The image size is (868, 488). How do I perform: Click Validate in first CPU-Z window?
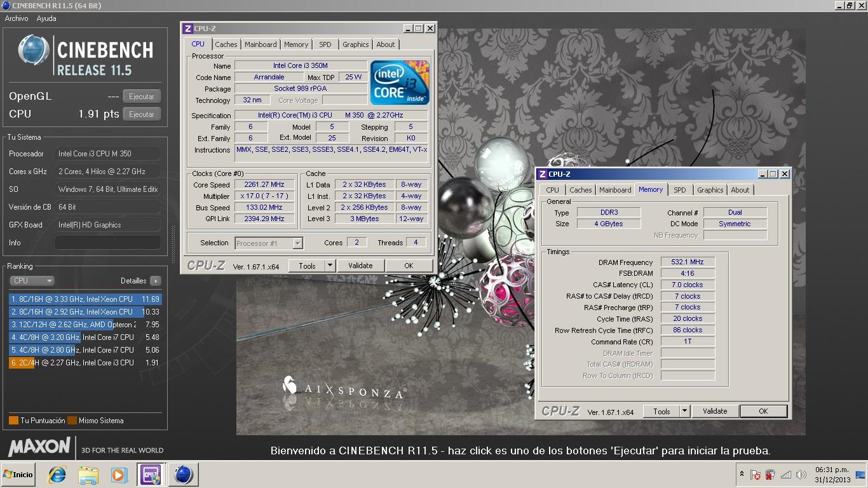pyautogui.click(x=360, y=266)
